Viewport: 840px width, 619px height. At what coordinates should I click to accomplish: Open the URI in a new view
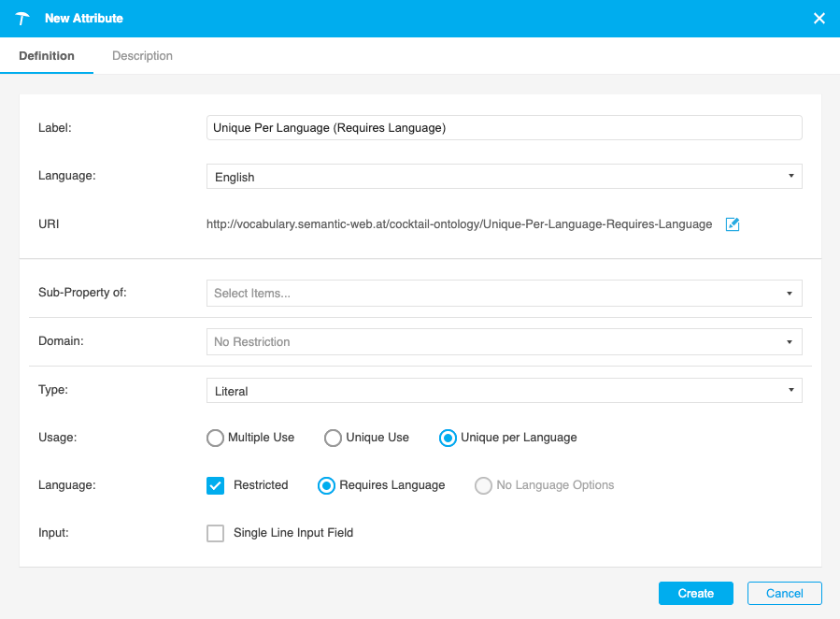[x=733, y=223]
